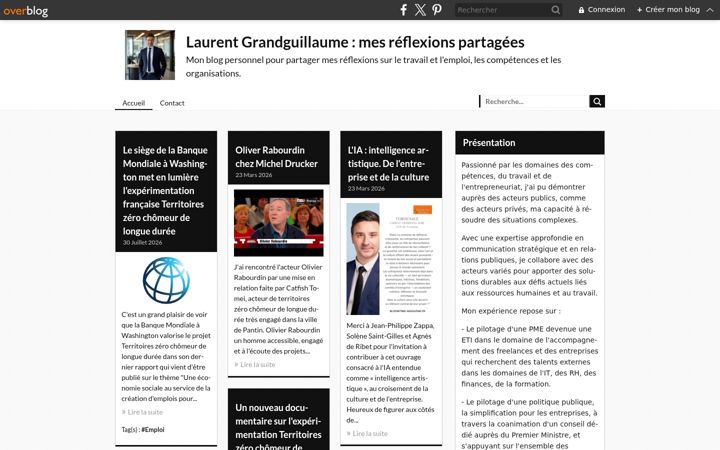Open the Connexion login link
Image resolution: width=720 pixels, height=450 pixels.
602,10
